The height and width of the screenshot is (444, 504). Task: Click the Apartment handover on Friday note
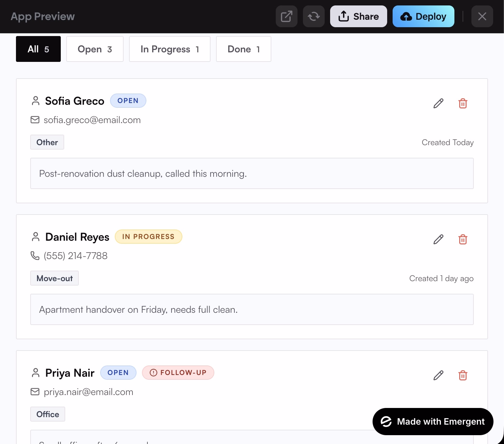tap(252, 309)
